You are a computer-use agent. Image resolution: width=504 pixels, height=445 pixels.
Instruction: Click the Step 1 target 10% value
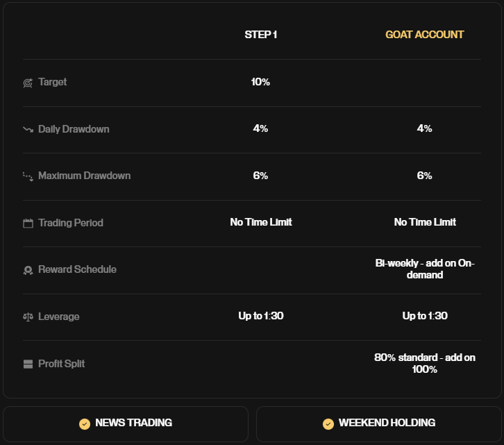tap(261, 82)
